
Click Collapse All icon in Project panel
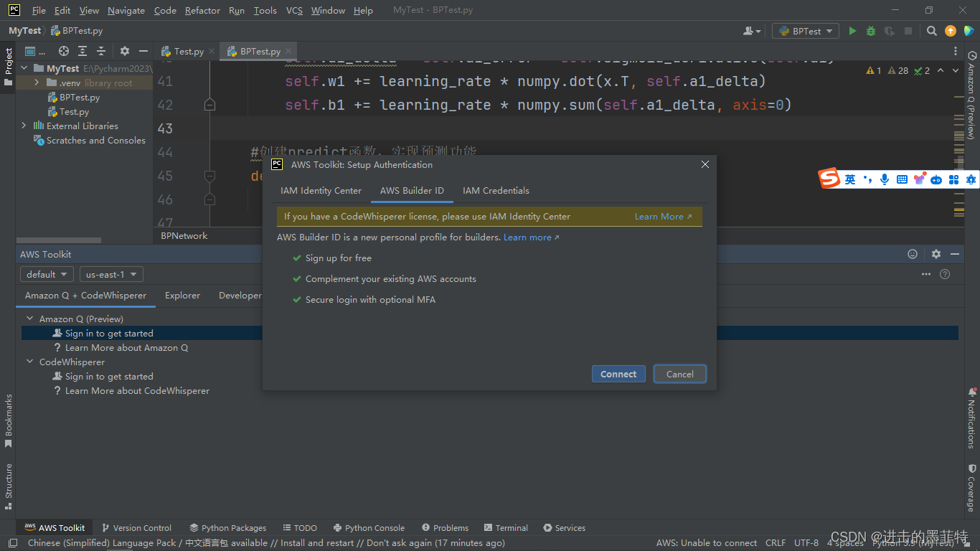tap(101, 51)
